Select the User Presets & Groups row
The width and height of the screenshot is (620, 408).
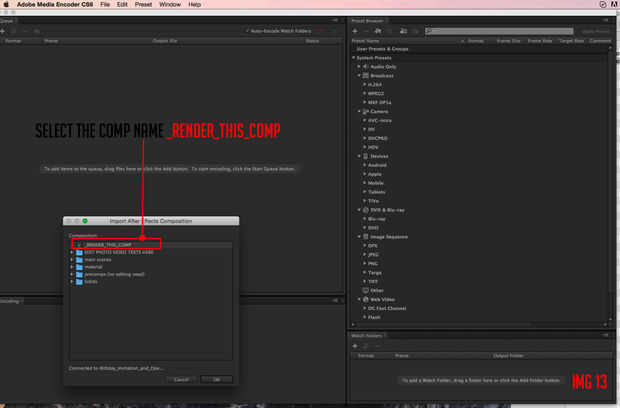(479, 49)
